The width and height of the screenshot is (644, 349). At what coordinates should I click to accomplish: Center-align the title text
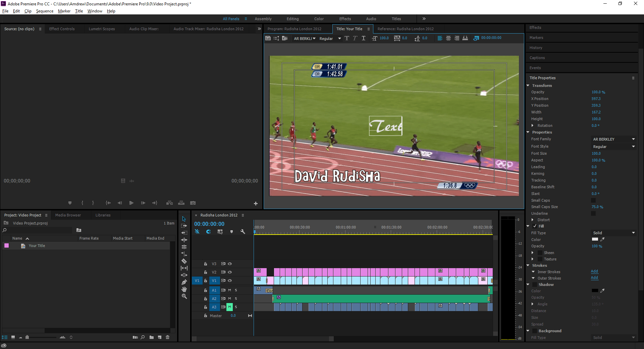pos(448,38)
